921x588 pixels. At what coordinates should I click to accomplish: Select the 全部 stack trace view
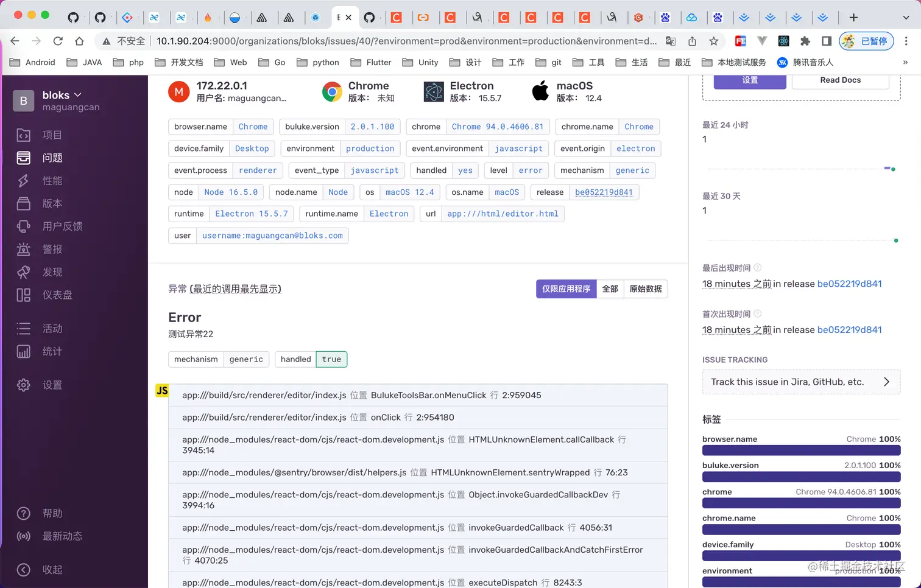610,289
